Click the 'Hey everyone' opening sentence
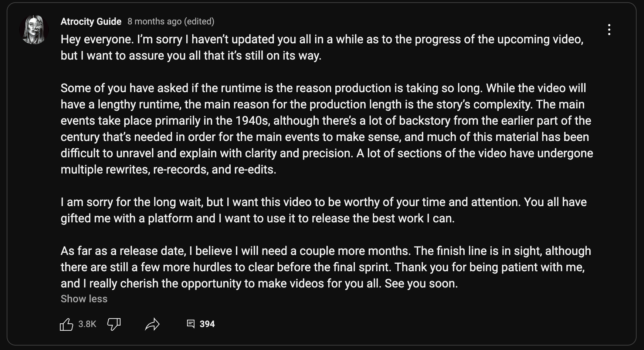The height and width of the screenshot is (350, 644). coord(97,39)
